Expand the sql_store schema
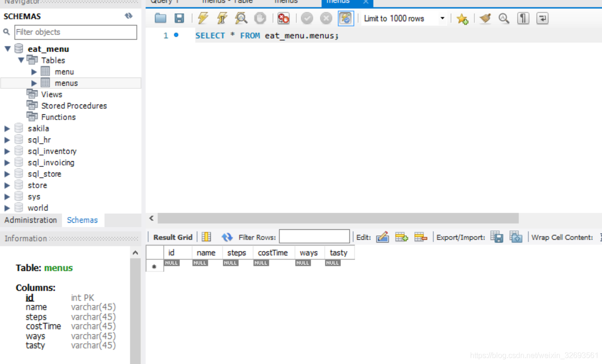The width and height of the screenshot is (602, 364). [x=7, y=174]
